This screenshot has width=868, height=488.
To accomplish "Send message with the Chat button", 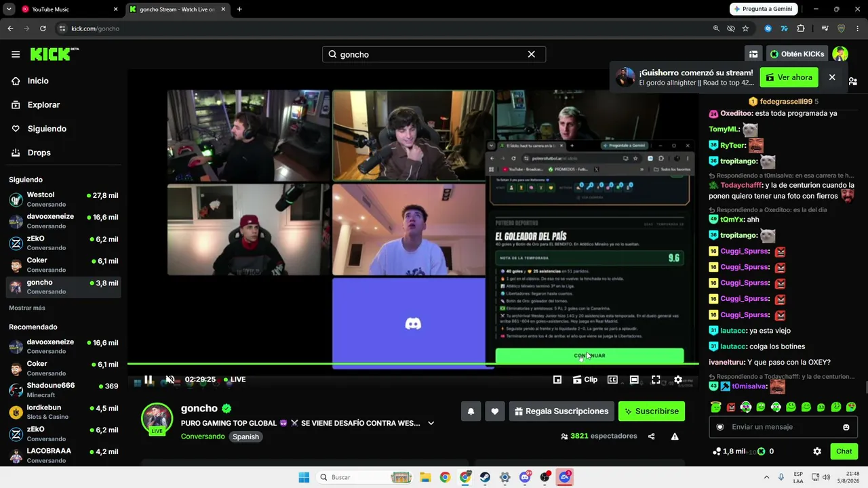I will click(844, 451).
